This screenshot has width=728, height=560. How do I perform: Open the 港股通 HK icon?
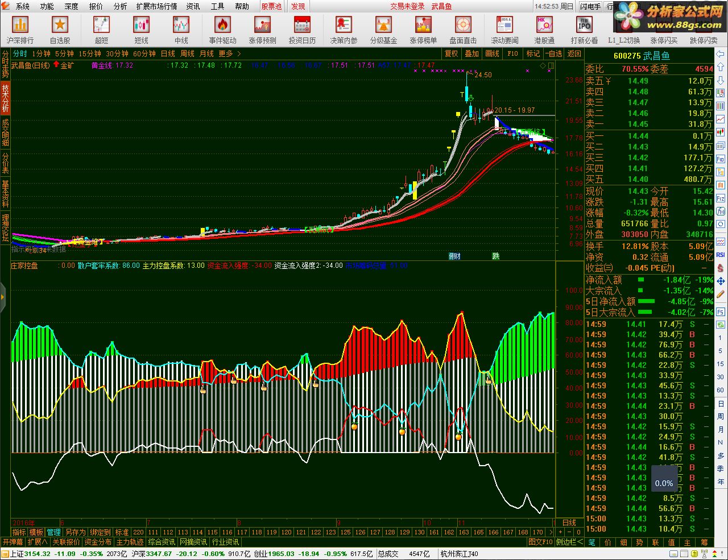click(x=544, y=30)
